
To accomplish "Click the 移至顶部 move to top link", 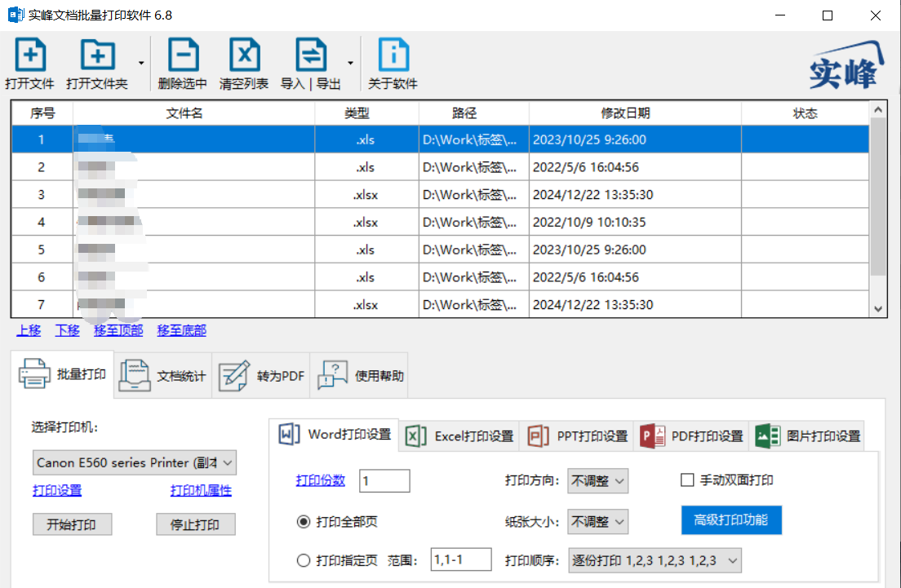I will tap(118, 330).
